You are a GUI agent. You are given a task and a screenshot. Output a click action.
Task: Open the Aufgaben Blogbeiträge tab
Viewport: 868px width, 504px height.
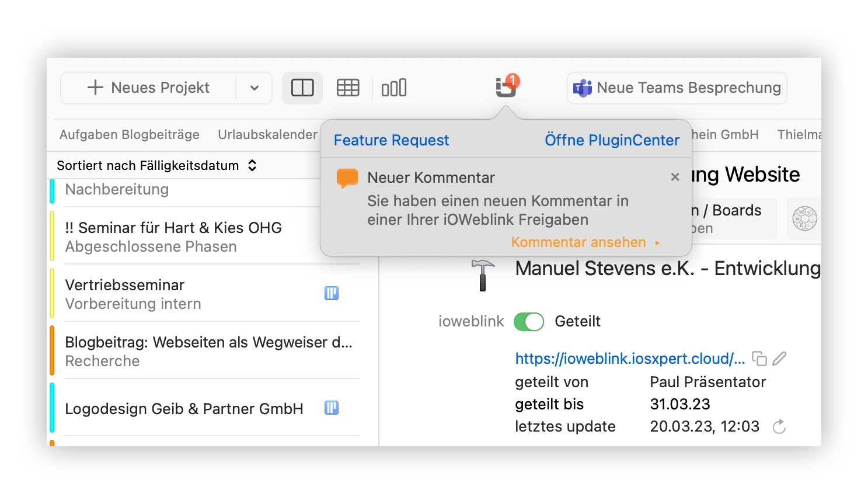[130, 134]
